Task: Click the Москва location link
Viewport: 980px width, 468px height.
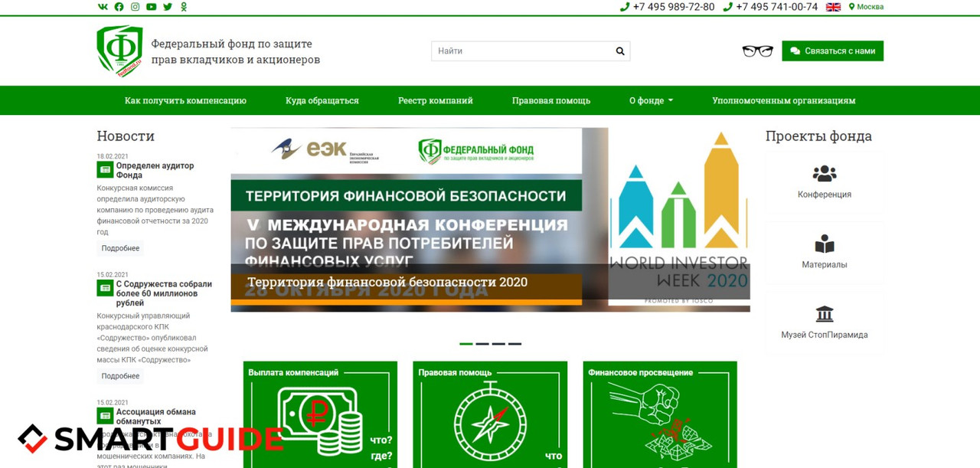Action: [x=866, y=7]
